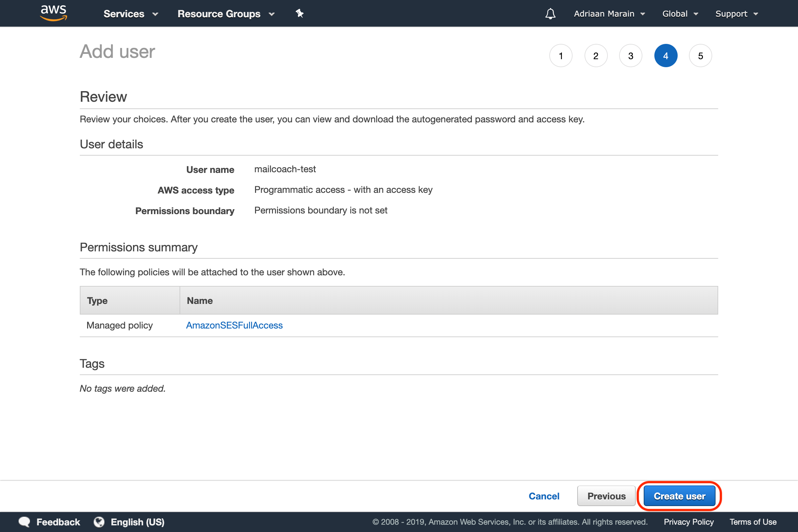Image resolution: width=798 pixels, height=532 pixels.
Task: Return to wizard step 3
Action: pyautogui.click(x=631, y=56)
